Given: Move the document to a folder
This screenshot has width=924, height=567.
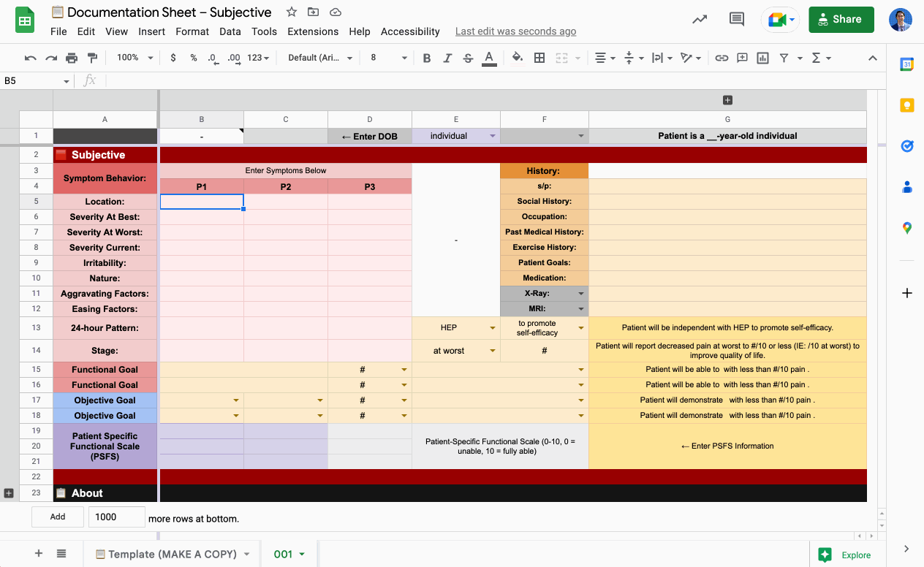Looking at the screenshot, I should 313,12.
